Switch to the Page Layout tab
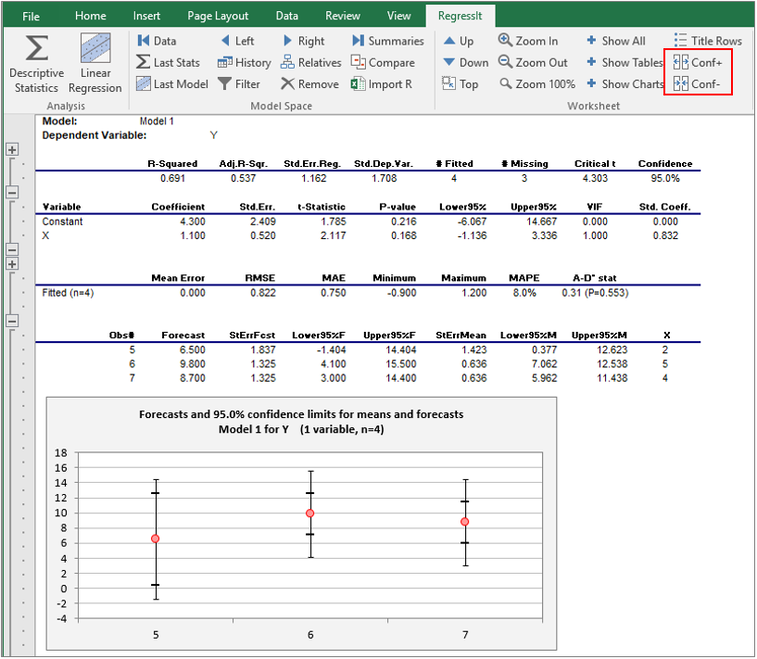Image resolution: width=757 pixels, height=659 pixels. [218, 16]
